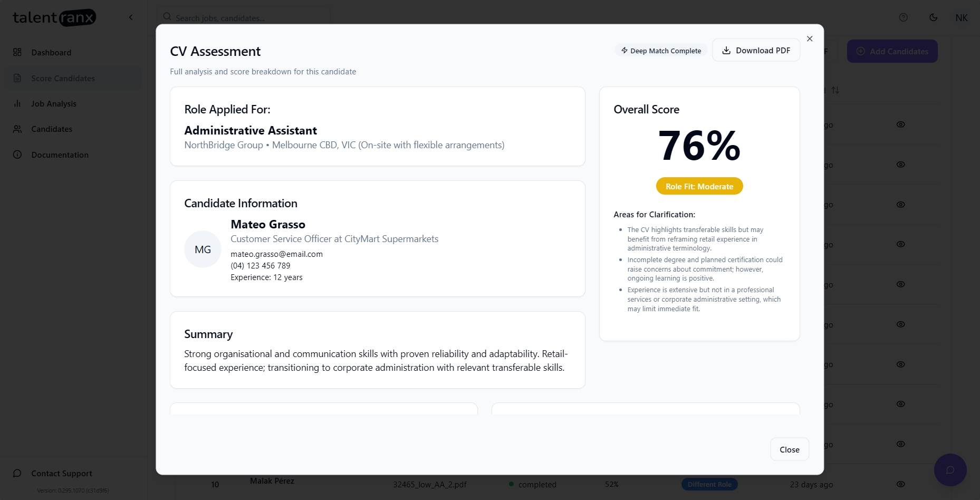Open the help question mark icon
This screenshot has height=500, width=980.
[x=903, y=18]
